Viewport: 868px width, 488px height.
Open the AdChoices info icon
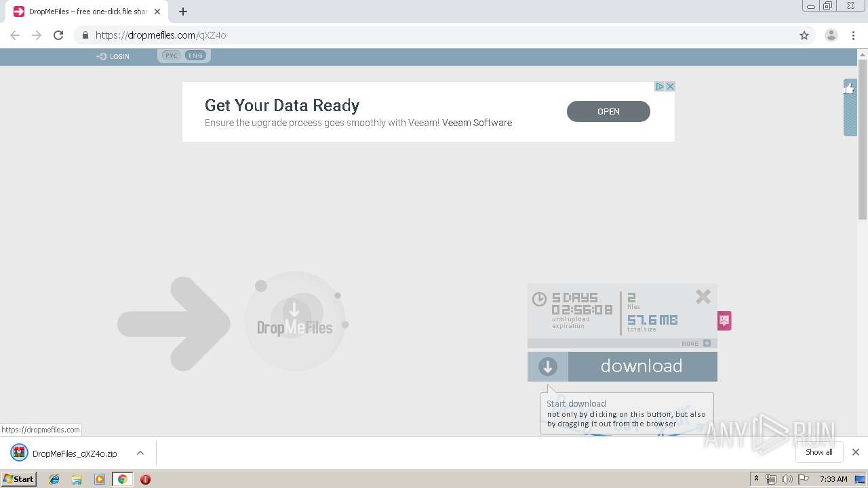[659, 87]
